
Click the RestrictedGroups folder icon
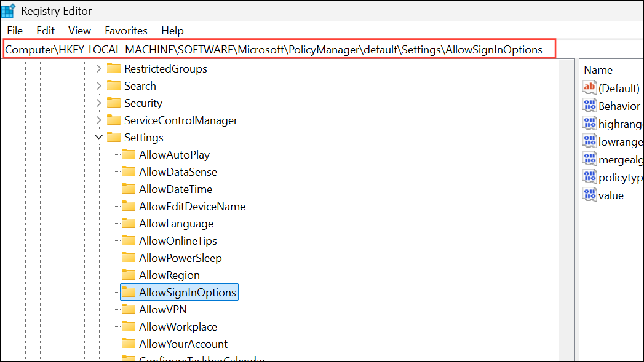point(113,68)
